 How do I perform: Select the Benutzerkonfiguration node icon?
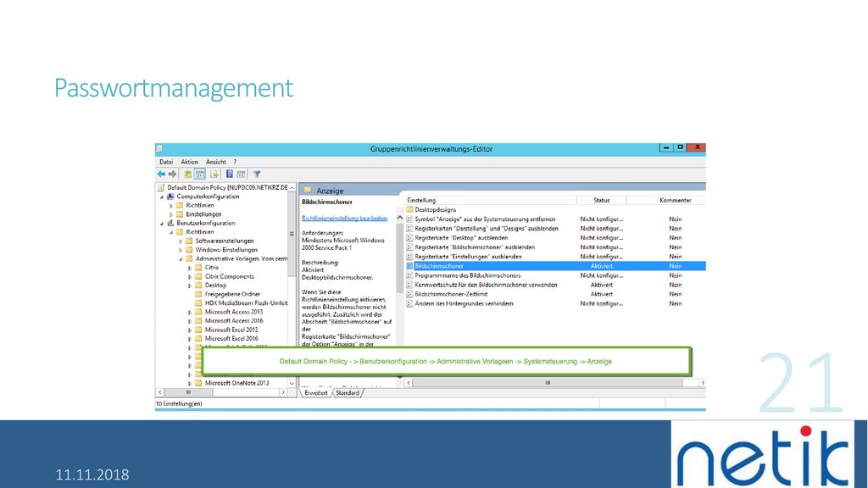(170, 223)
